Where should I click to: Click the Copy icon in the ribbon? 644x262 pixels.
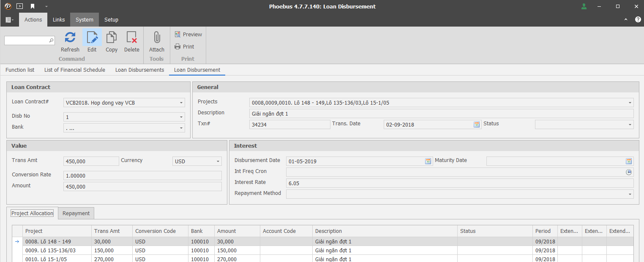[x=112, y=38]
